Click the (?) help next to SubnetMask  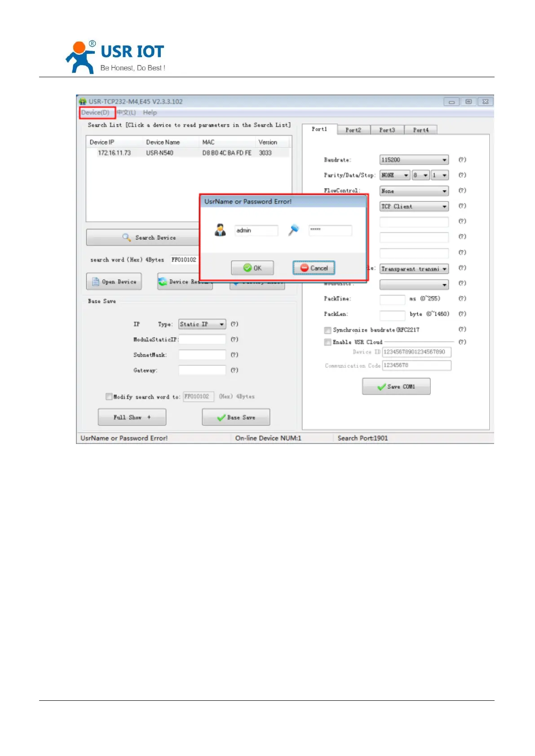click(234, 355)
